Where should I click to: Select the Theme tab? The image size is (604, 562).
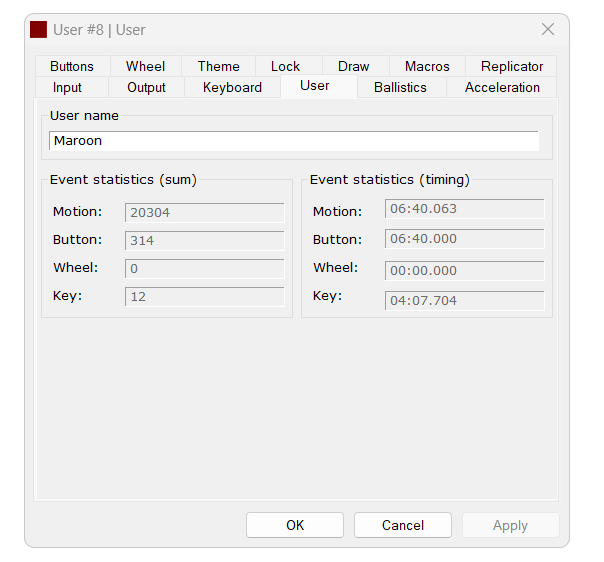[x=218, y=66]
